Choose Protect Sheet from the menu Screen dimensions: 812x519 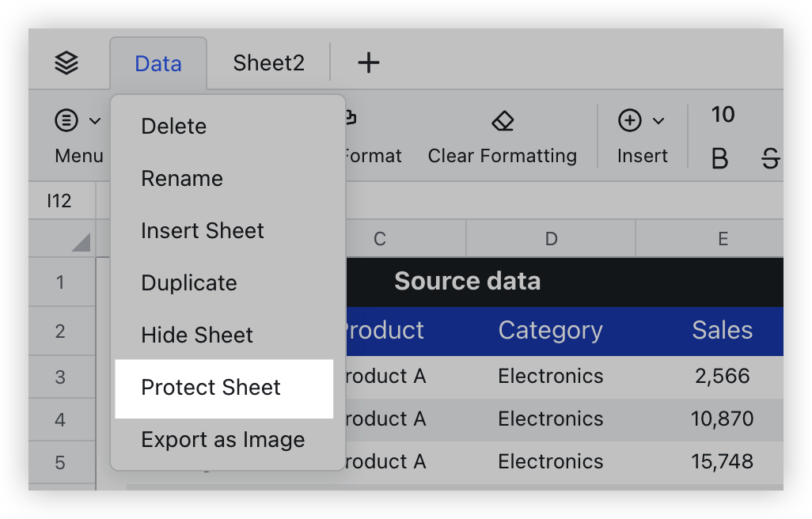pos(211,388)
